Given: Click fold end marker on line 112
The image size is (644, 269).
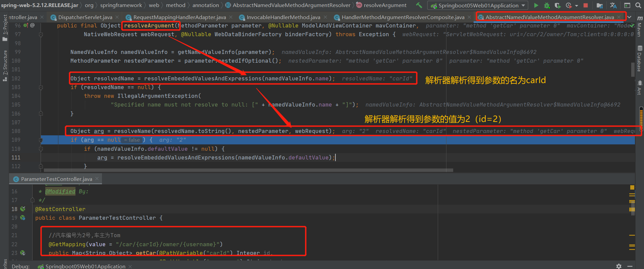Looking at the screenshot, I should click(x=41, y=166).
